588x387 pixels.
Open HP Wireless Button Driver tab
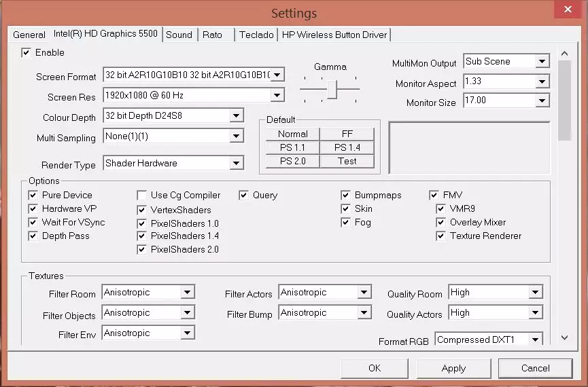pyautogui.click(x=334, y=35)
